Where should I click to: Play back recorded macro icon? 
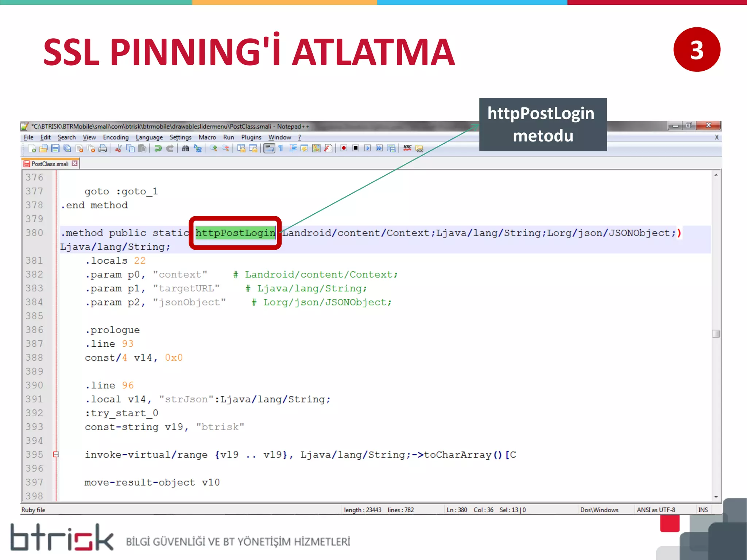(x=368, y=148)
